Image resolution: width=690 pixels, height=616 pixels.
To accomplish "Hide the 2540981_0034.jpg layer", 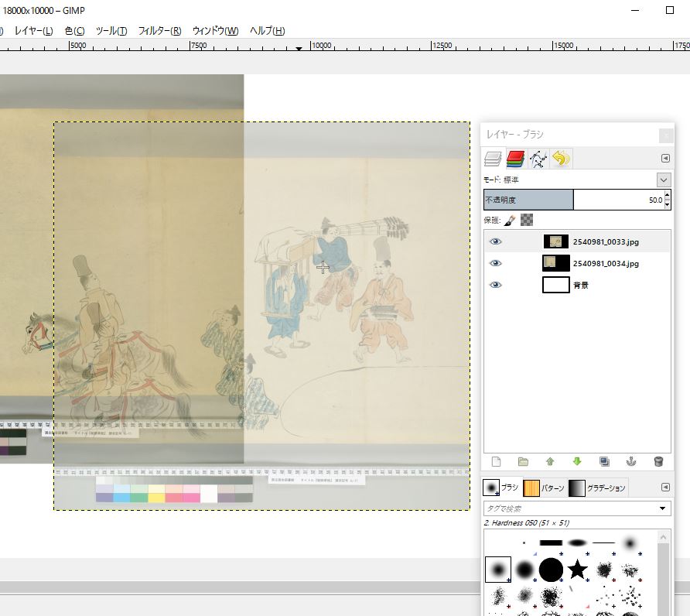I will tap(496, 263).
